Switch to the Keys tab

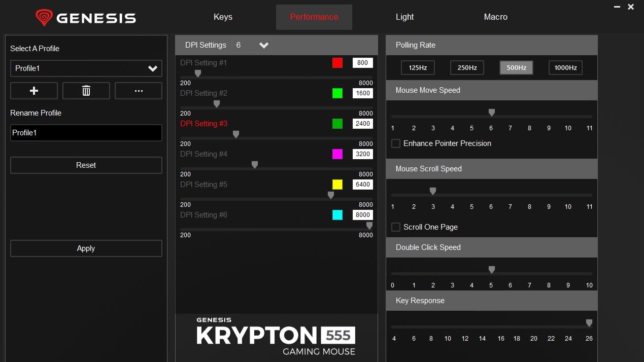[223, 17]
